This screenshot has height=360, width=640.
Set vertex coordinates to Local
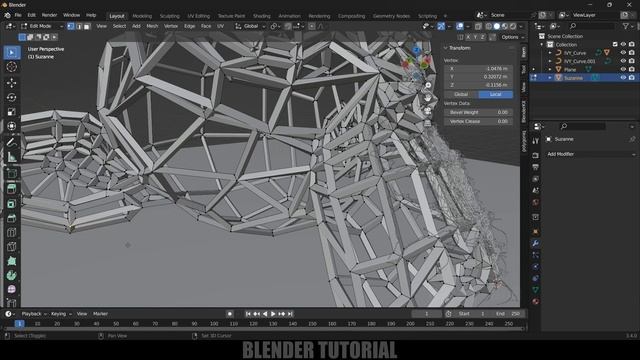pos(496,94)
